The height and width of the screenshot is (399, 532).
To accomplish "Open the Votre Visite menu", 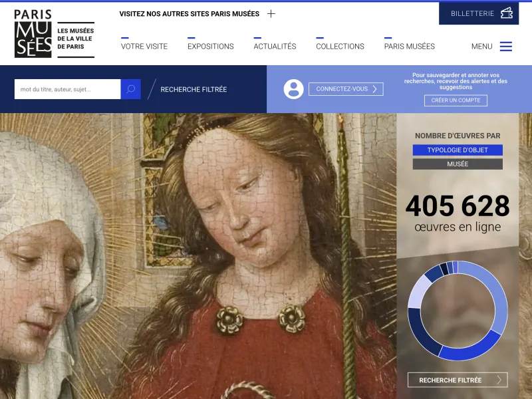I will coord(144,47).
